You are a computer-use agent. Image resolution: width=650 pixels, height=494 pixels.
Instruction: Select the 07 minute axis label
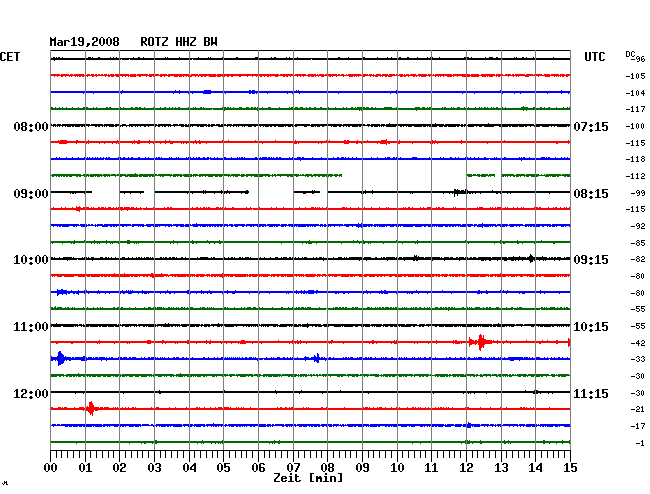click(x=293, y=468)
